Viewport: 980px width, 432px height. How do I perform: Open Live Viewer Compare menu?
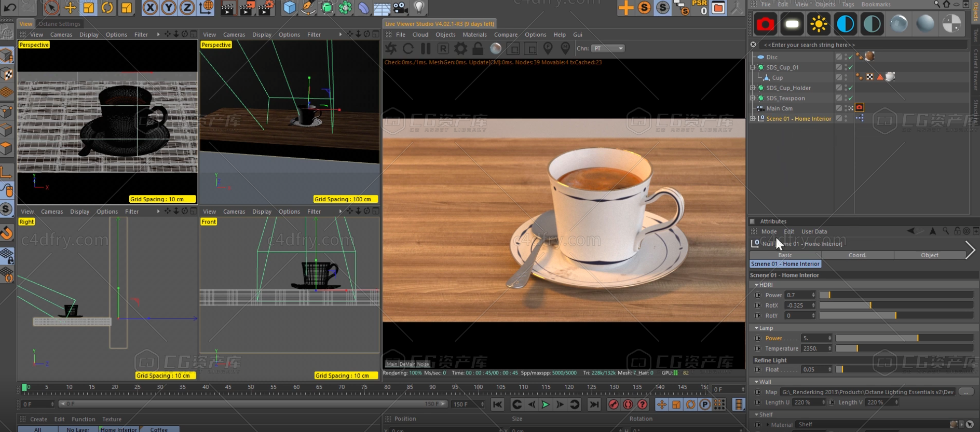(x=506, y=35)
